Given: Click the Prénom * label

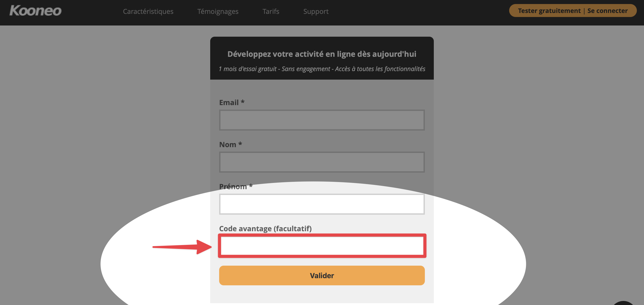Looking at the screenshot, I should coord(236,186).
